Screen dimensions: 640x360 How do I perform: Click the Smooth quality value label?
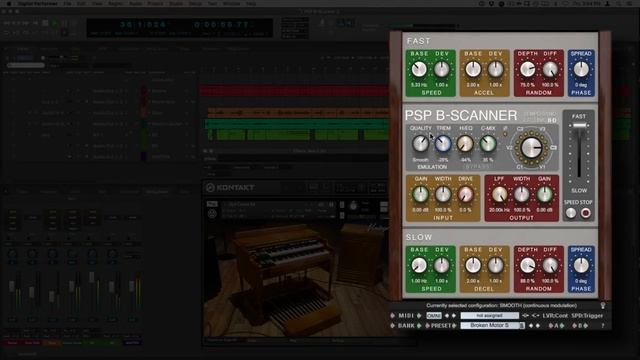pos(420,160)
